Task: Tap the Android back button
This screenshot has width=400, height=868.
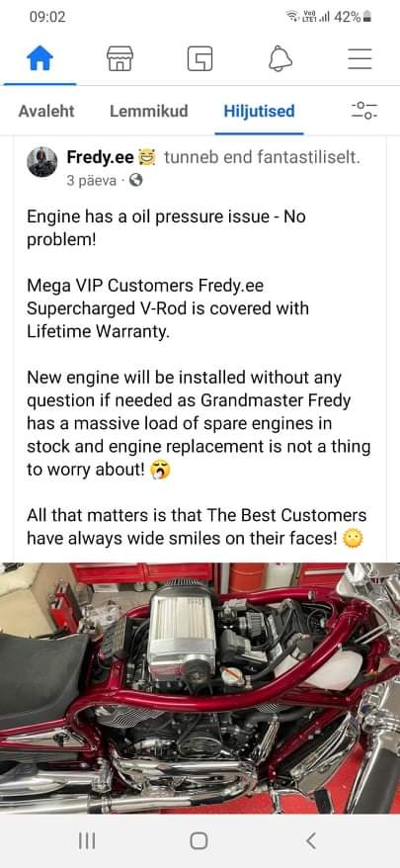Action: coord(311,841)
